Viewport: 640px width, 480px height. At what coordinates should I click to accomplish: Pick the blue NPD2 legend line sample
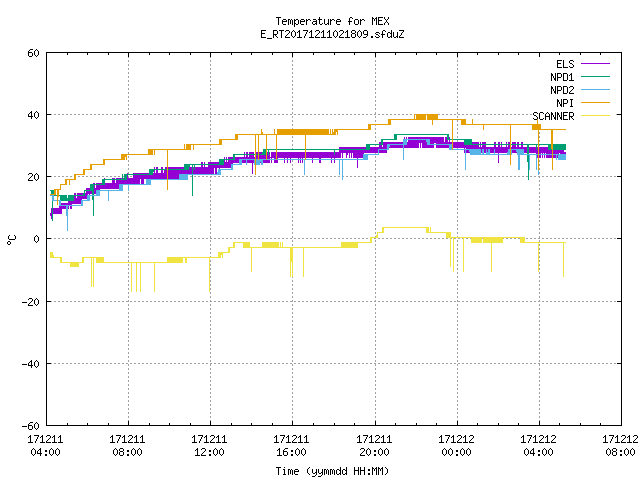click(595, 90)
